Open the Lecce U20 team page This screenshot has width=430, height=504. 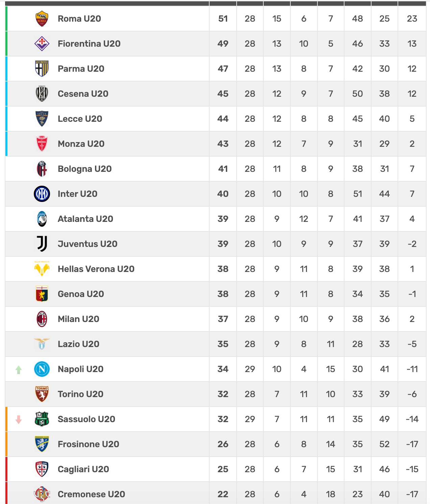80,119
